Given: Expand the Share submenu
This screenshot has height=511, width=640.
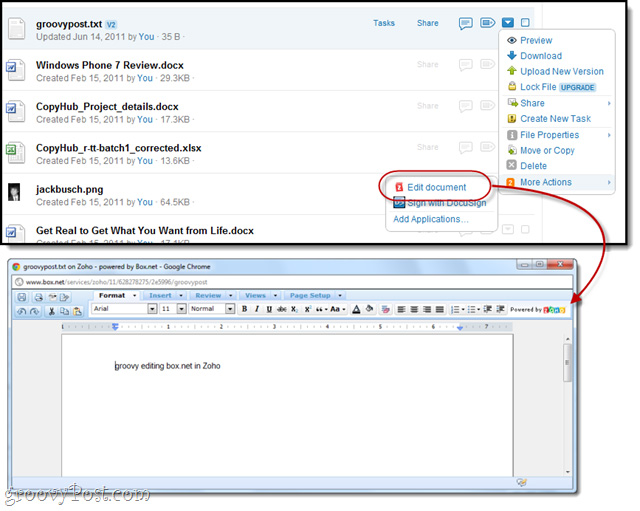Looking at the screenshot, I should pyautogui.click(x=557, y=103).
